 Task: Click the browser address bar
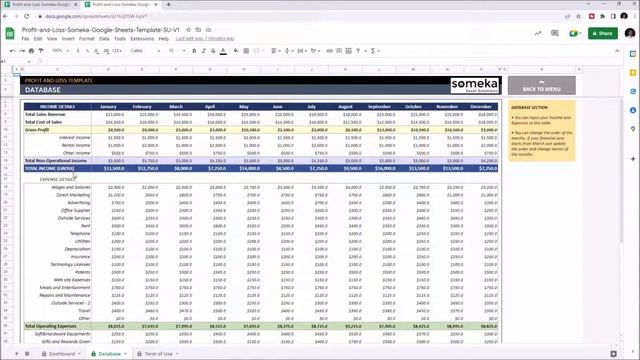300,16
